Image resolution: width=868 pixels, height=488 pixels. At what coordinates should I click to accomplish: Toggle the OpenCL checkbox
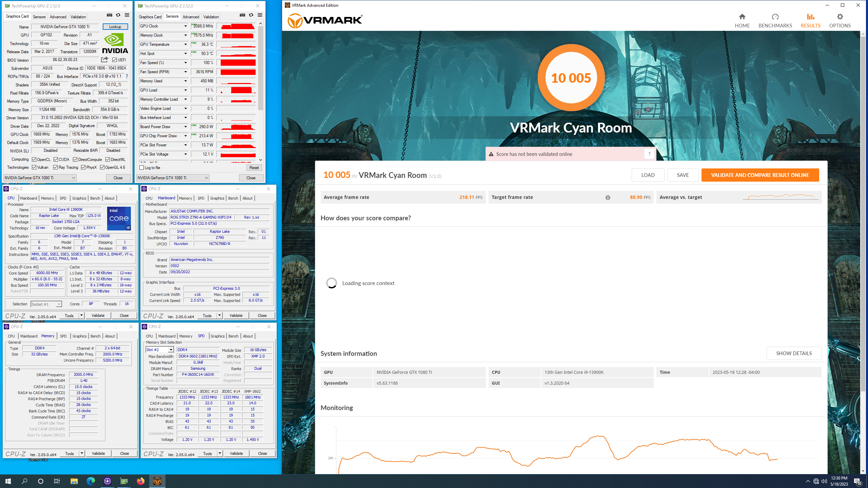tap(34, 160)
